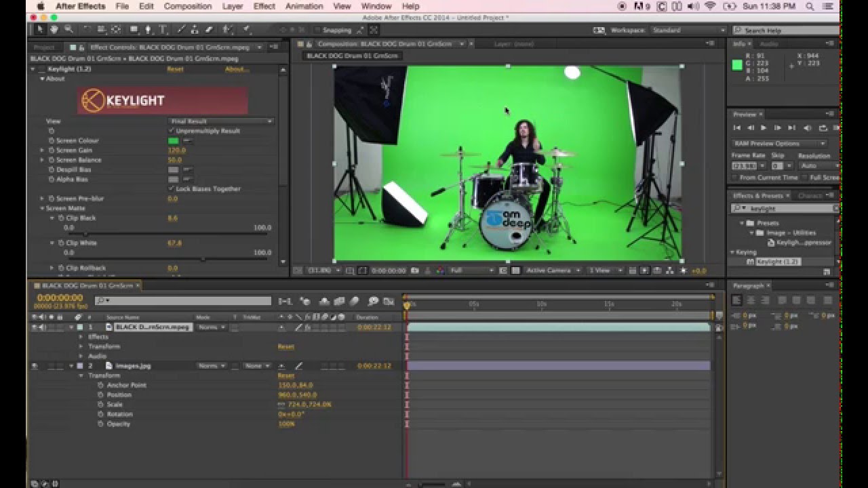Open the Graph Editor in timeline

tap(389, 301)
